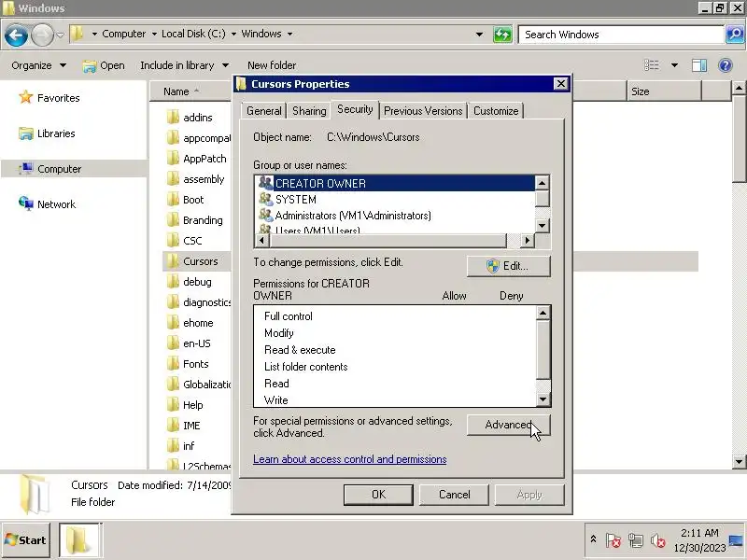Select the AppPatch folder
The image size is (747, 560).
tap(197, 159)
